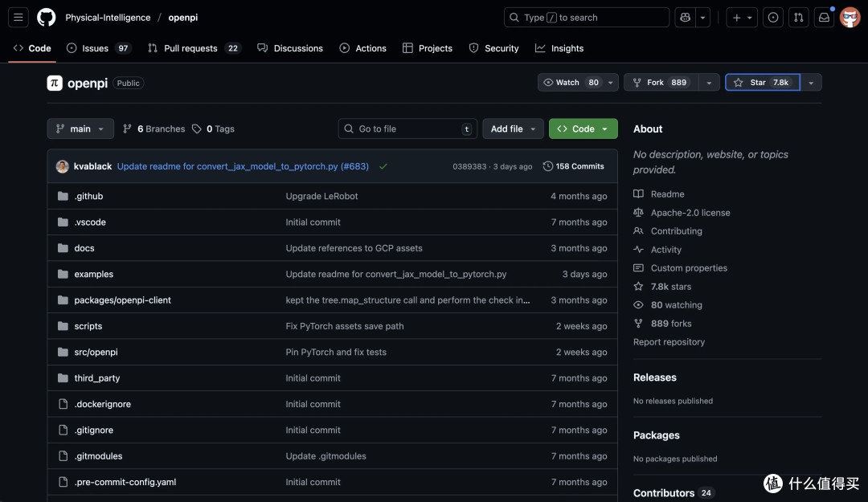This screenshot has height=502, width=868.
Task: Go to the GitHub homepage via the logo
Action: point(47,18)
